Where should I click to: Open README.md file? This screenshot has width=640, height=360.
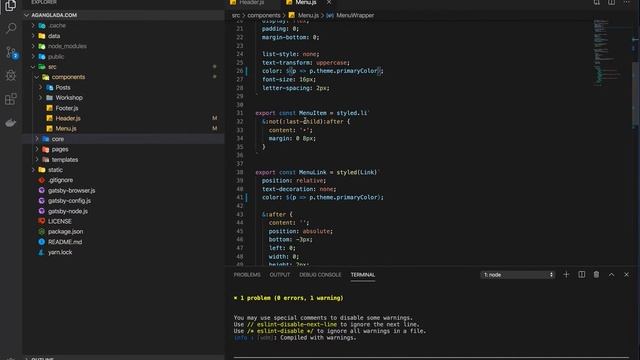pyautogui.click(x=65, y=242)
